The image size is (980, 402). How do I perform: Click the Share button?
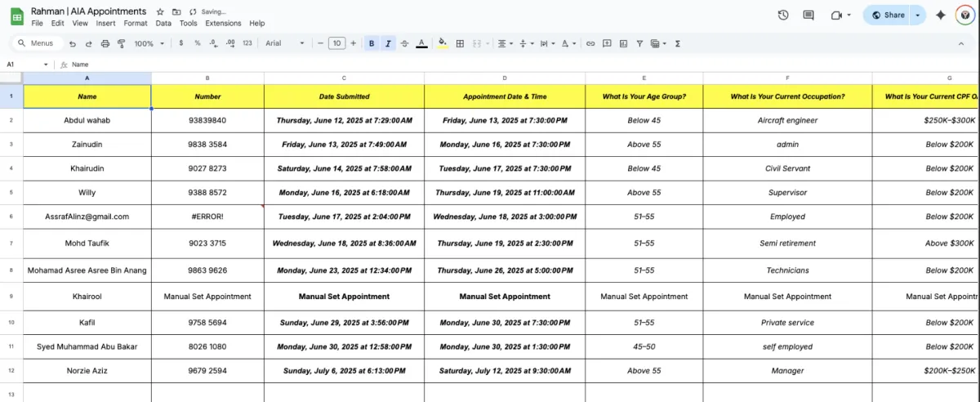click(x=888, y=15)
